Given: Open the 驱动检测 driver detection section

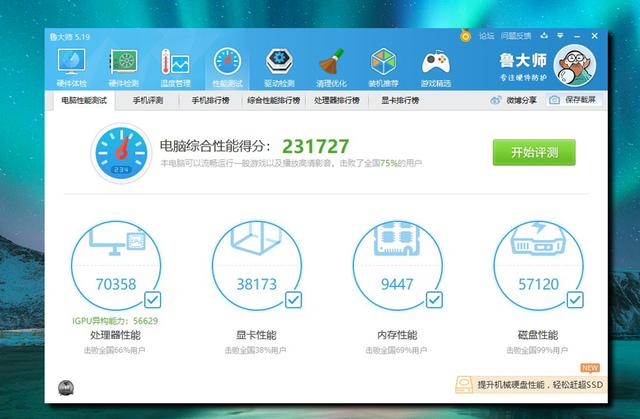Looking at the screenshot, I should point(279,68).
